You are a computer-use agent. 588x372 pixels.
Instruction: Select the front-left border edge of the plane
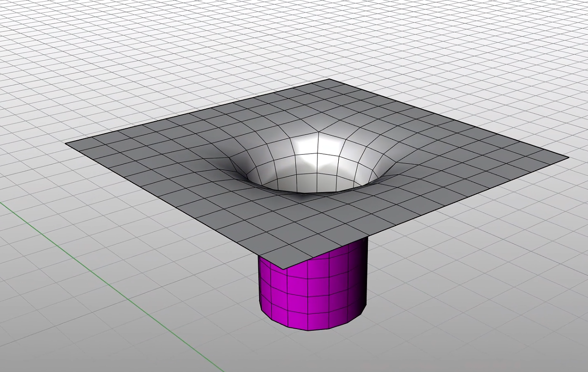point(172,205)
